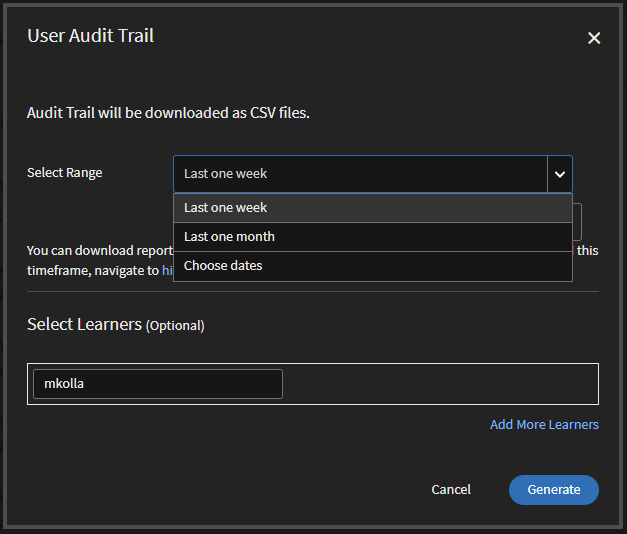
Task: Click the "Select Range" field label
Action: pos(64,173)
